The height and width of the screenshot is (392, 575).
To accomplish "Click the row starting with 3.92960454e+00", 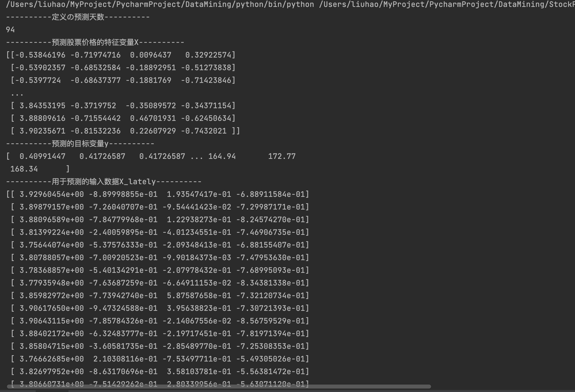I will tap(158, 194).
